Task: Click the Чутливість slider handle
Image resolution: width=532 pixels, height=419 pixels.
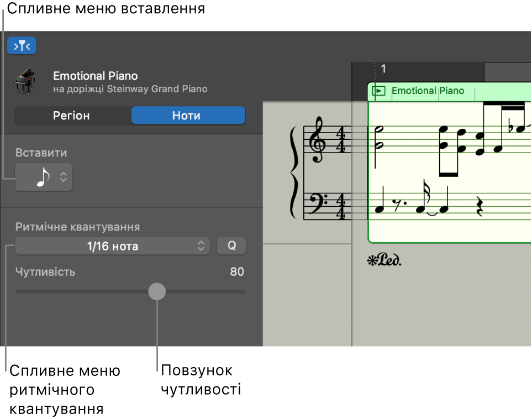Action: (x=157, y=291)
